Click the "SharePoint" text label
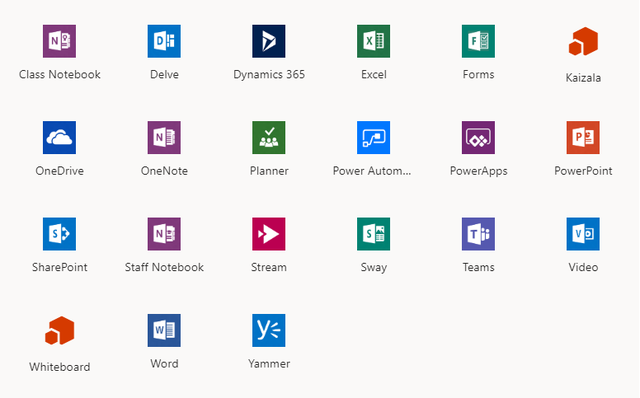The image size is (640, 398). click(x=60, y=267)
